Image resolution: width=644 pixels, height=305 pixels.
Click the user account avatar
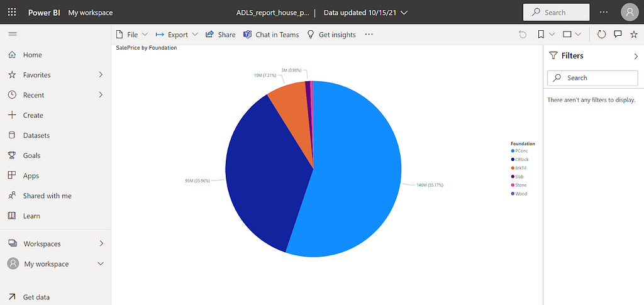[x=630, y=13]
